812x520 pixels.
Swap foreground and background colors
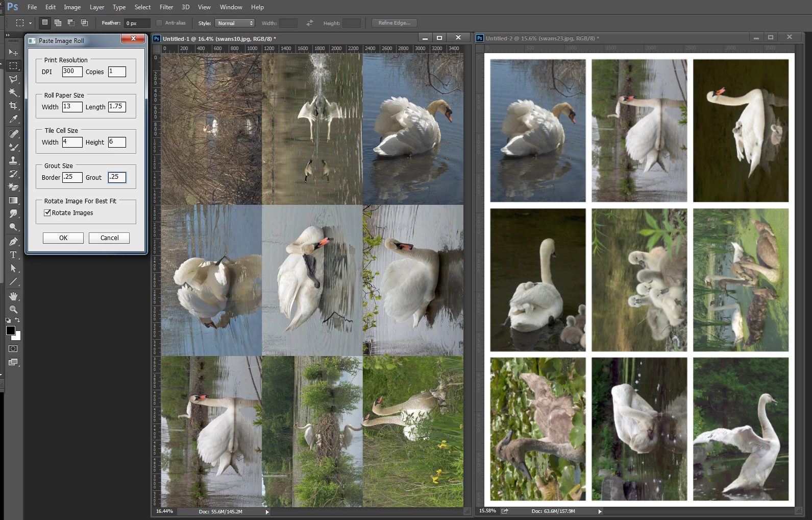(x=18, y=320)
